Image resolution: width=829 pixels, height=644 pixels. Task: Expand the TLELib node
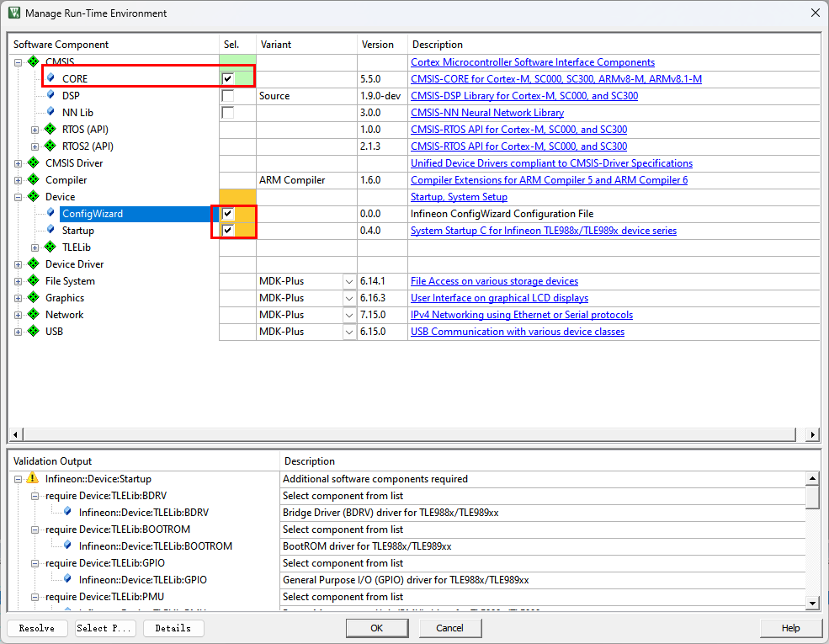coord(35,248)
